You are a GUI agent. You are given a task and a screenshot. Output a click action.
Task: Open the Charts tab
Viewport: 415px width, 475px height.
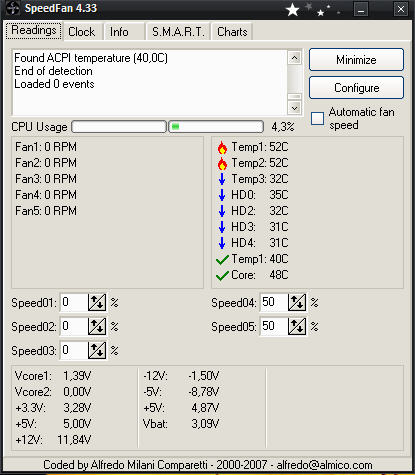click(232, 32)
